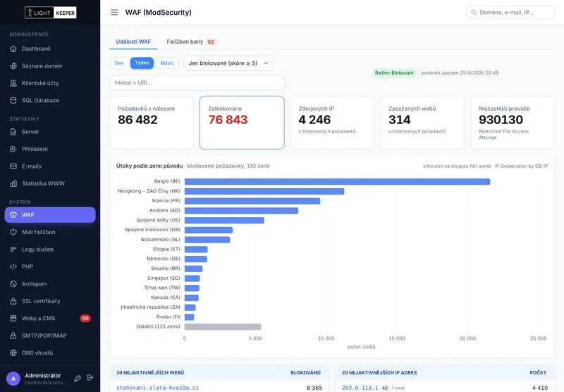Click Mail fail2ban shield icon

(x=13, y=232)
